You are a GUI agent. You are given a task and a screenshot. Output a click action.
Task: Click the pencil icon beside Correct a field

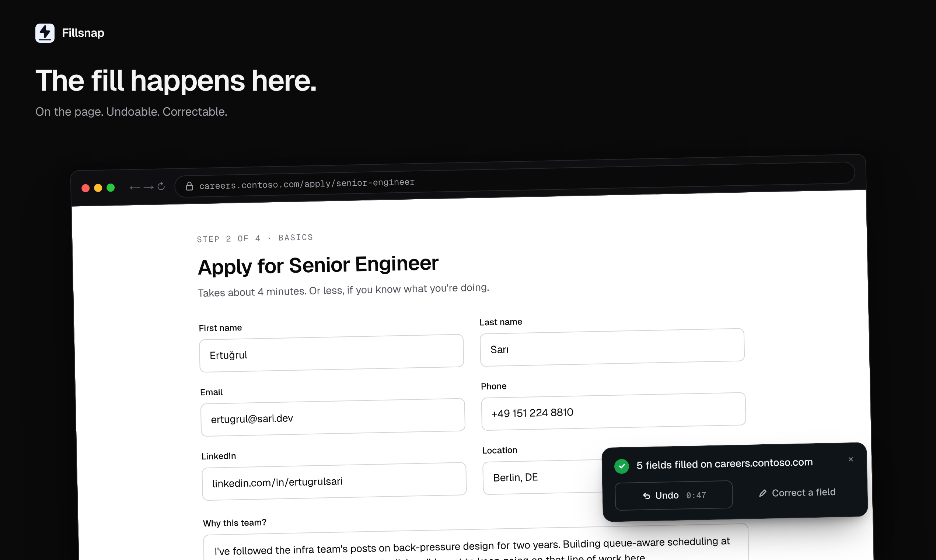pyautogui.click(x=763, y=493)
